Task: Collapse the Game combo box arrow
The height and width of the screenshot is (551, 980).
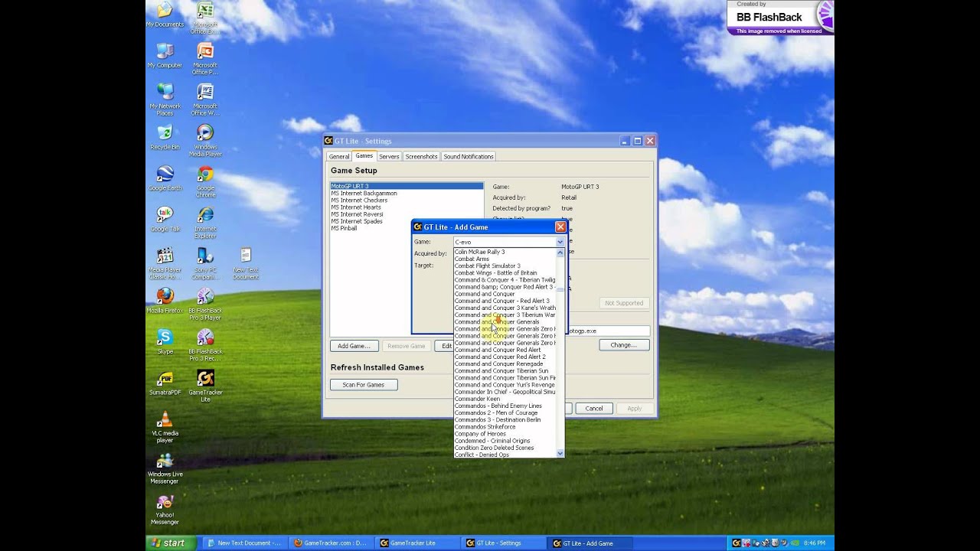Action: tap(560, 242)
